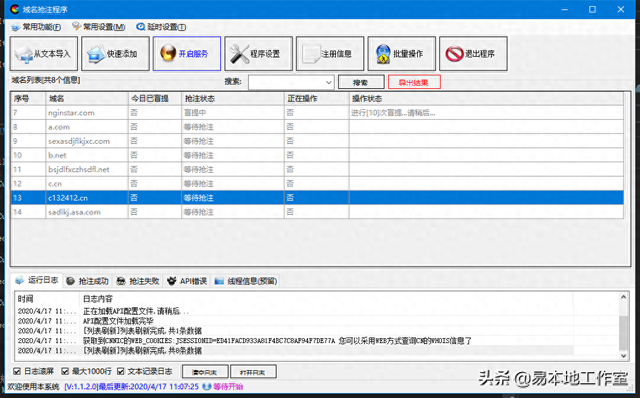Click inside the 搜索 text field
Viewport: 640px width, 398px height.
pyautogui.click(x=287, y=82)
